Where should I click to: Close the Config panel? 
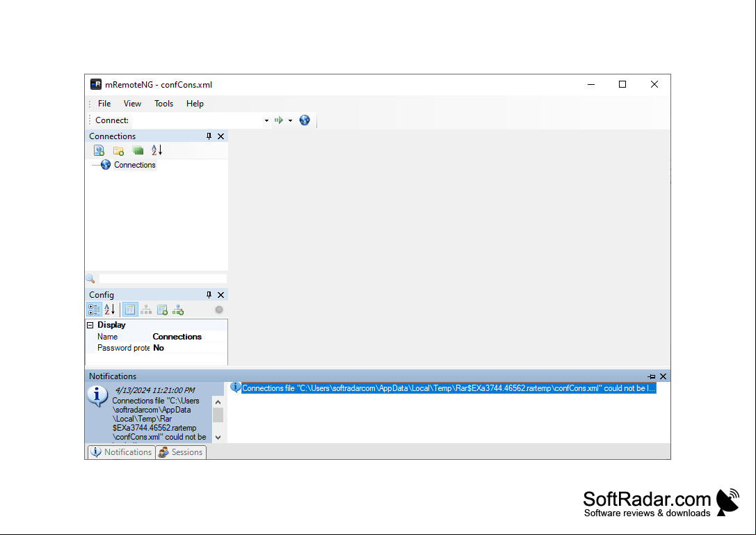pyautogui.click(x=221, y=295)
